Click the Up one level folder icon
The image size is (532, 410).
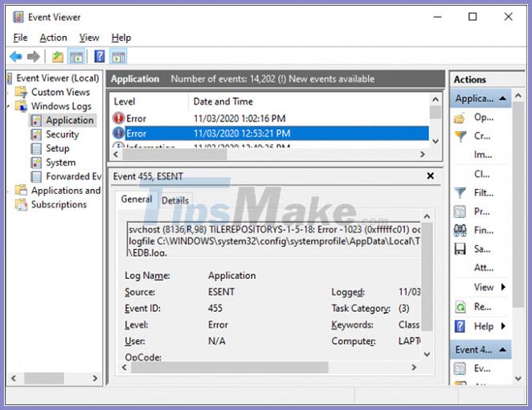pyautogui.click(x=58, y=57)
